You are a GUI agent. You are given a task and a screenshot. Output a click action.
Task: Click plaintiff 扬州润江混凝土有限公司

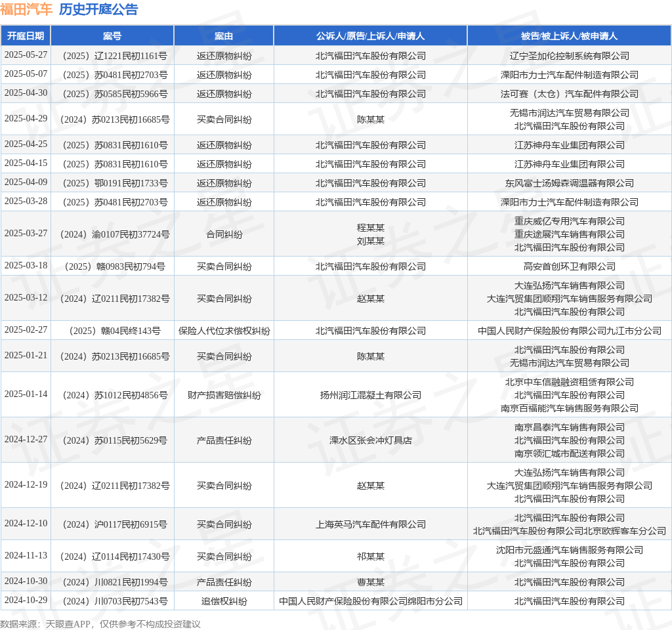coord(370,395)
